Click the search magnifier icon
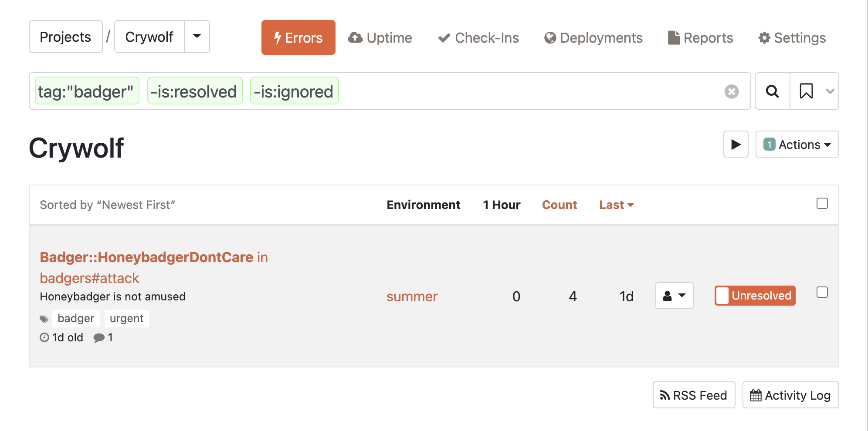The image size is (868, 431). coord(772,91)
